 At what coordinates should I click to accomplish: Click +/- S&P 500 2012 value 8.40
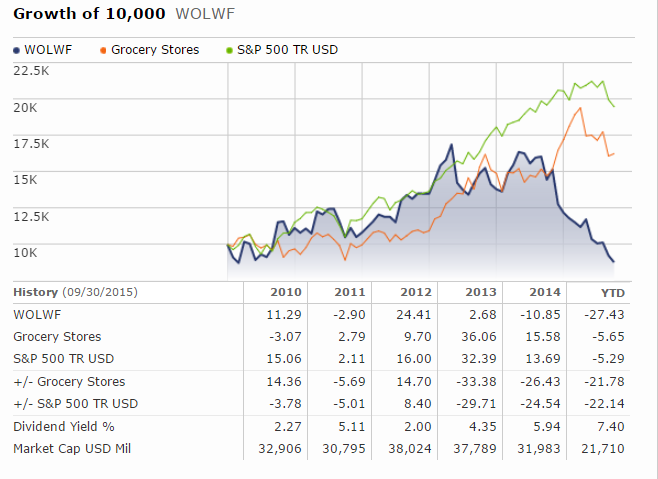tap(418, 404)
